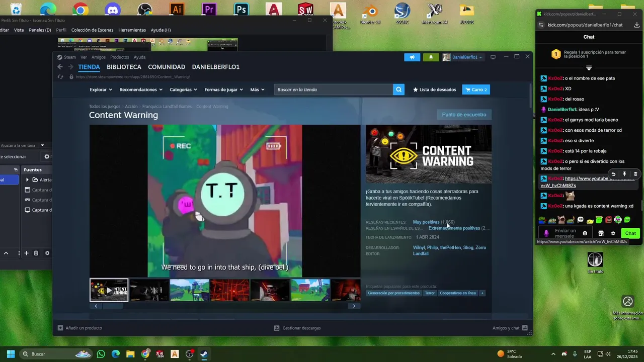Image resolution: width=644 pixels, height=362 pixels.
Task: Pin the Kick chat message
Action: (624, 174)
